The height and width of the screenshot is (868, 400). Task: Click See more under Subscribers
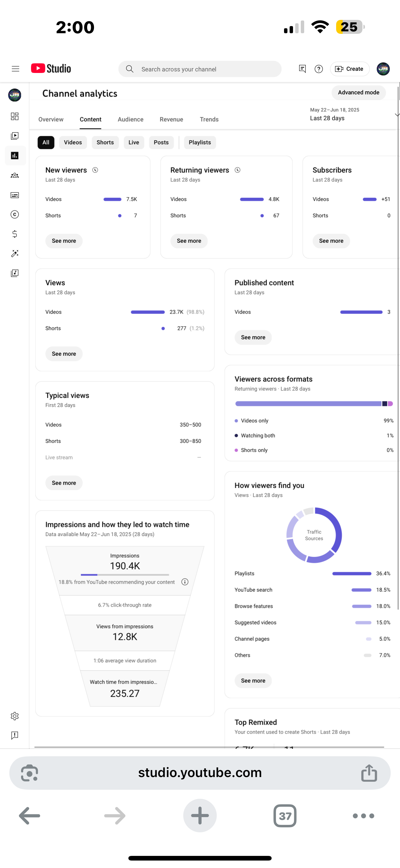click(331, 241)
